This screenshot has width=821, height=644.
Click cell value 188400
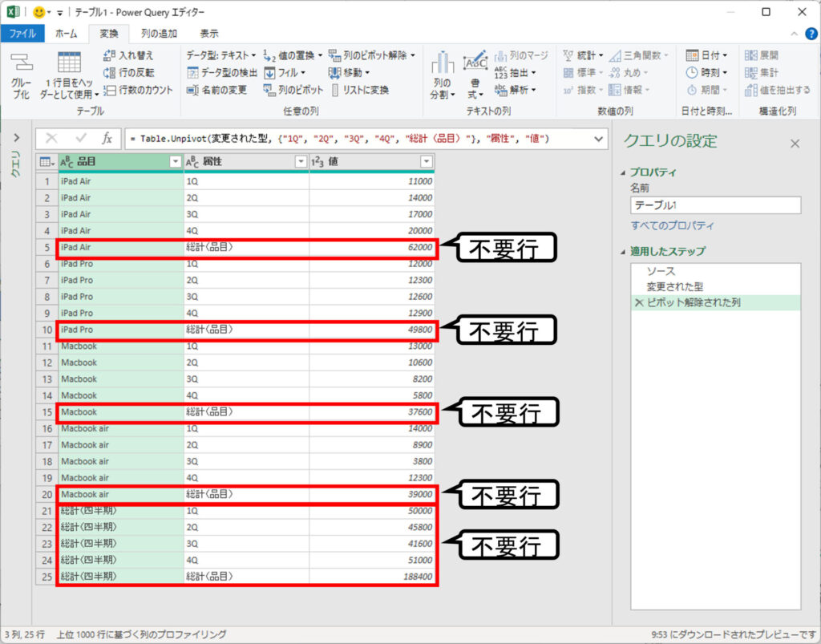pyautogui.click(x=417, y=577)
